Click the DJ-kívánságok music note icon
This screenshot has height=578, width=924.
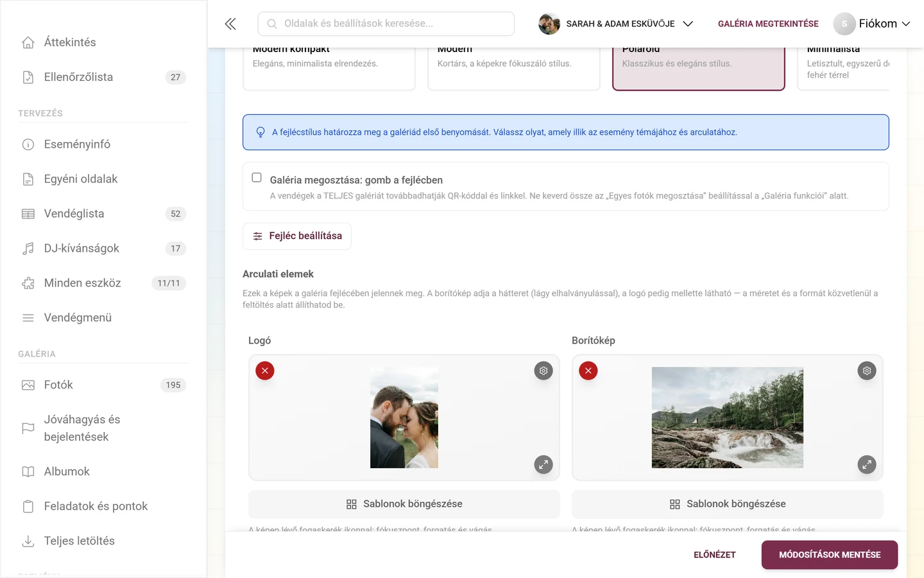pyautogui.click(x=28, y=249)
